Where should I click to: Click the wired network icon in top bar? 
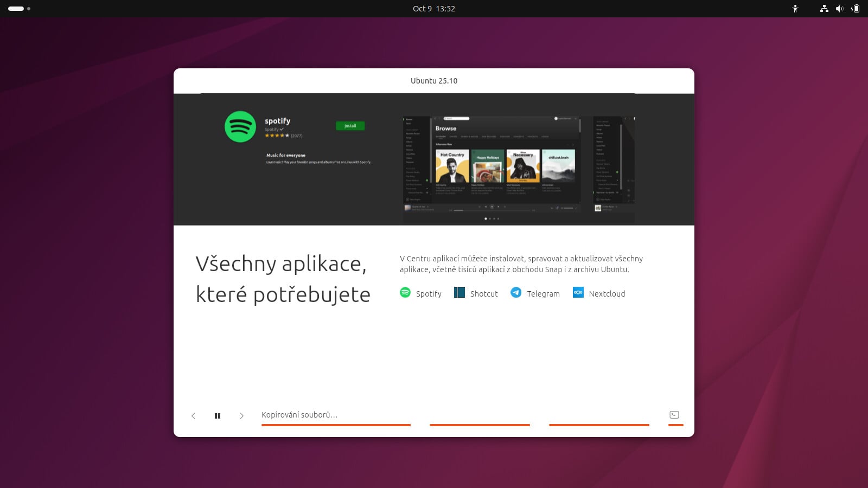click(x=824, y=9)
